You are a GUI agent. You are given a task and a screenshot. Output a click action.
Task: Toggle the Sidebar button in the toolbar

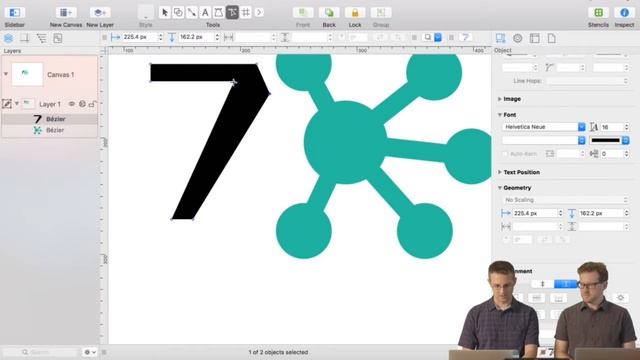tap(15, 13)
